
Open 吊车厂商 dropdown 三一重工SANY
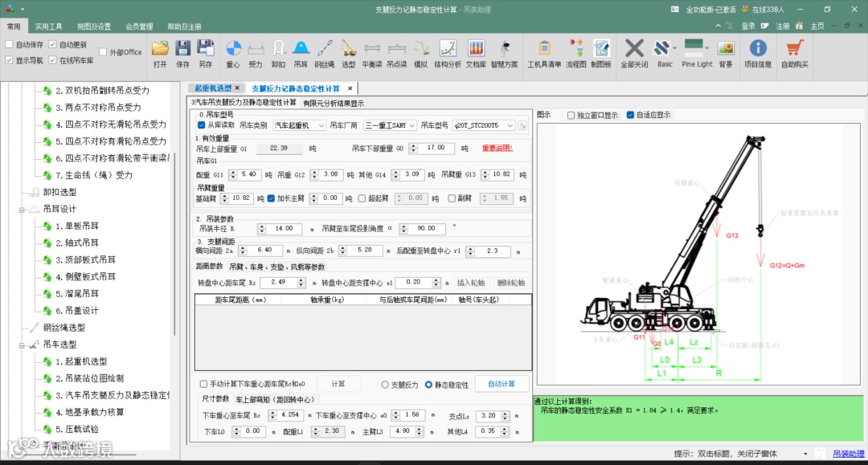click(x=390, y=125)
